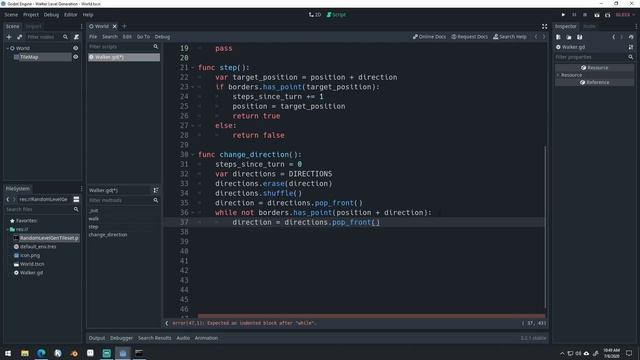Go to next edited script document

pyautogui.click(x=544, y=37)
